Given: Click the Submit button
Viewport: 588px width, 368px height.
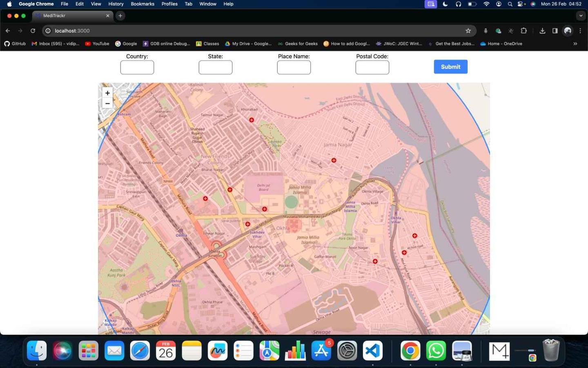Looking at the screenshot, I should 450,67.
